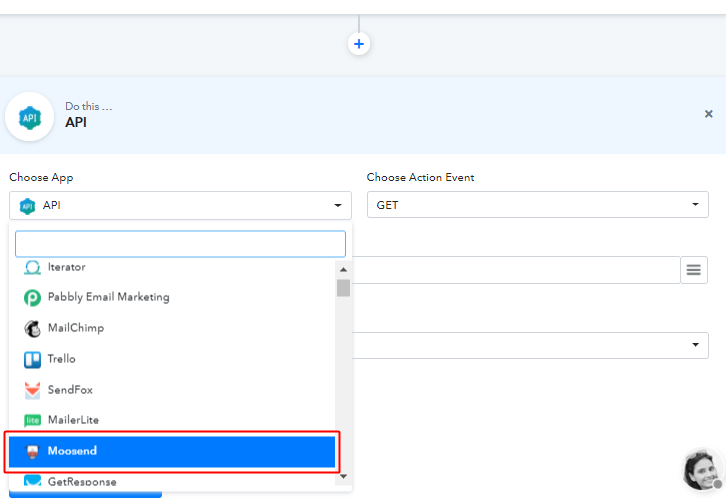Choose MailChimp from the list
Viewport: 726px width, 500px height.
(x=172, y=328)
